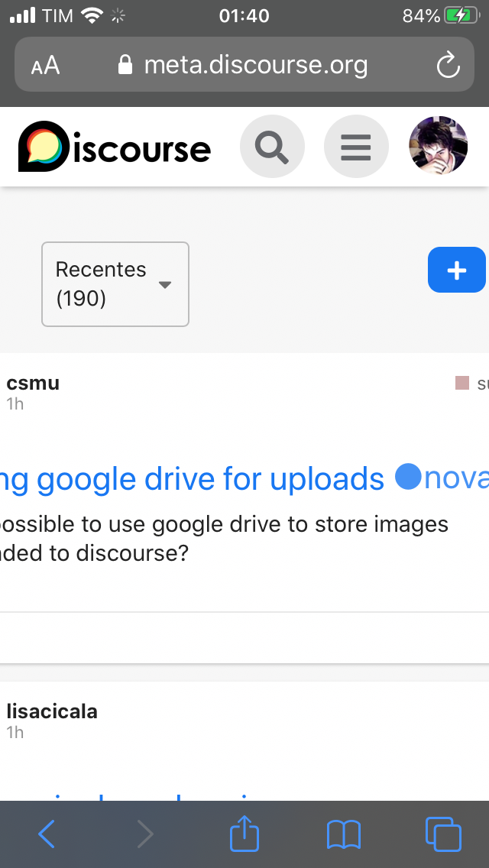
Task: Expand the Recentes (190) dropdown
Action: tap(115, 284)
